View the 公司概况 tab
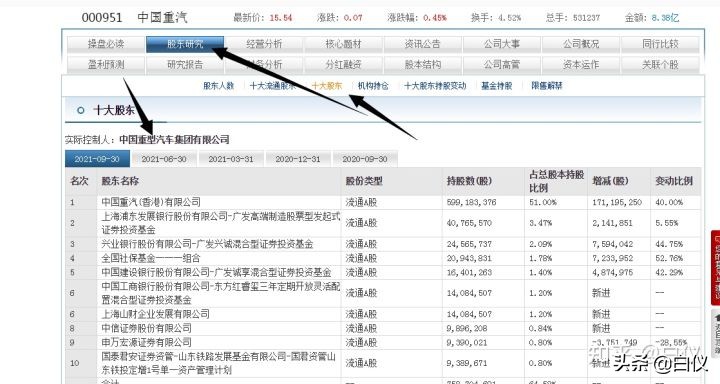The height and width of the screenshot is (384, 720). [581, 44]
